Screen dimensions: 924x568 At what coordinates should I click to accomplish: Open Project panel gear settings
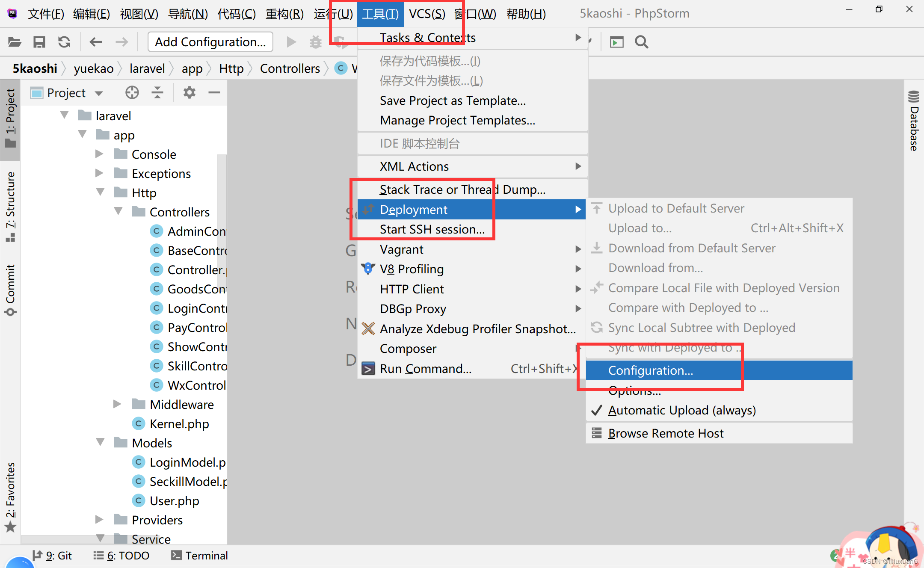(189, 92)
